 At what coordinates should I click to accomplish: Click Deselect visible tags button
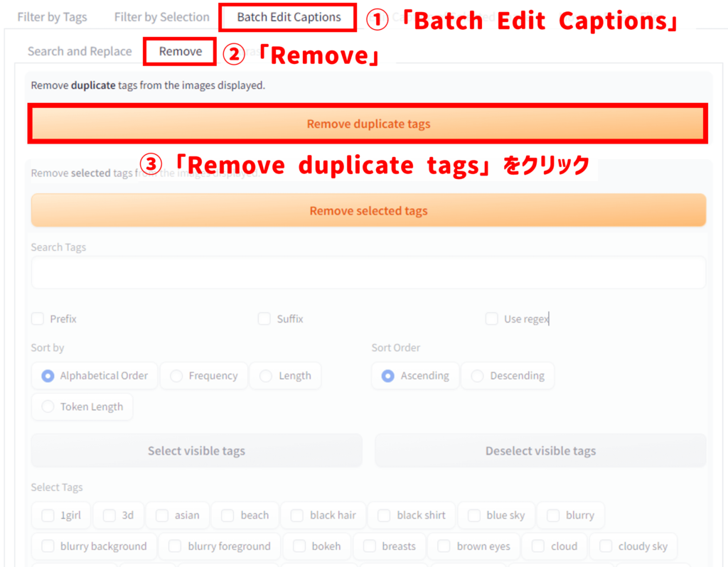540,451
